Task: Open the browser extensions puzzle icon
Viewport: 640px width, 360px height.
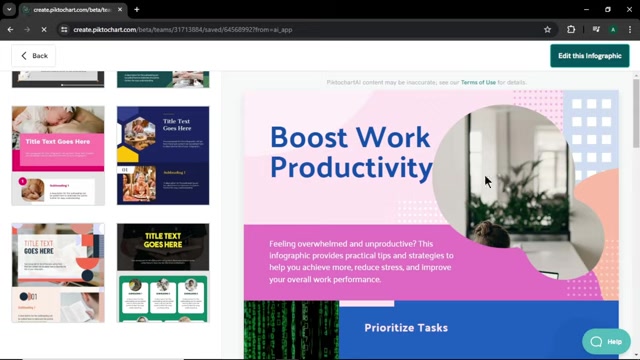Action: tap(571, 29)
